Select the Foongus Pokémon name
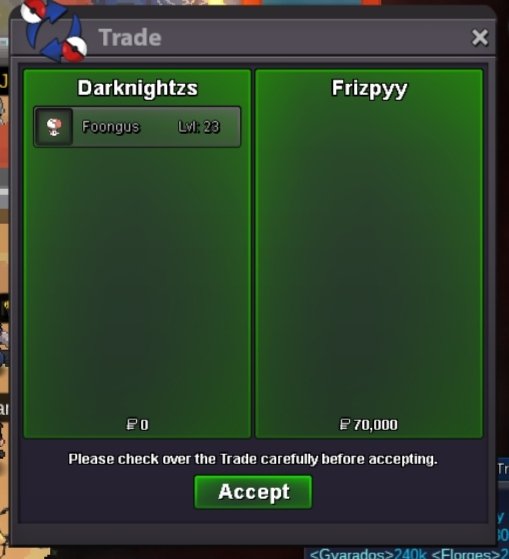Viewport: 509px width, 559px height. point(110,127)
